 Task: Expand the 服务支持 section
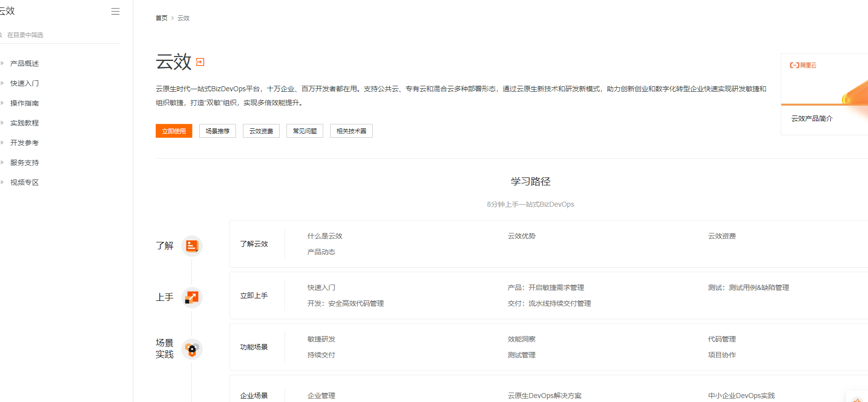point(24,163)
